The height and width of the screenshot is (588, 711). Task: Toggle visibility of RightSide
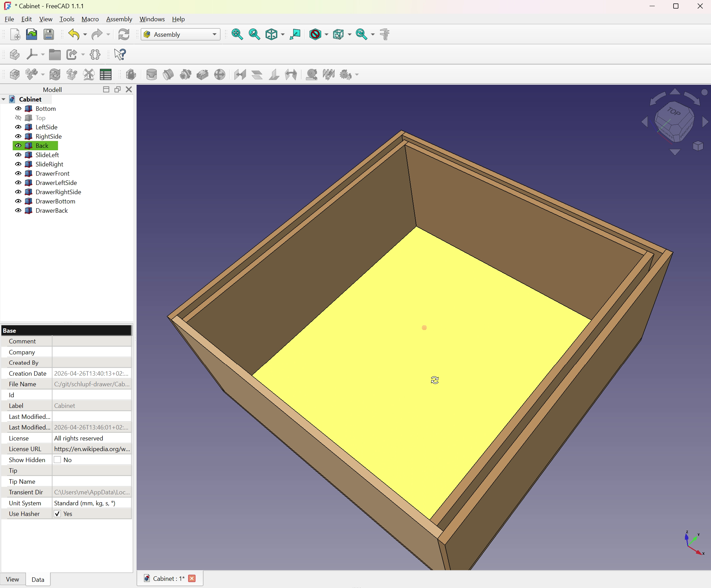coord(18,137)
